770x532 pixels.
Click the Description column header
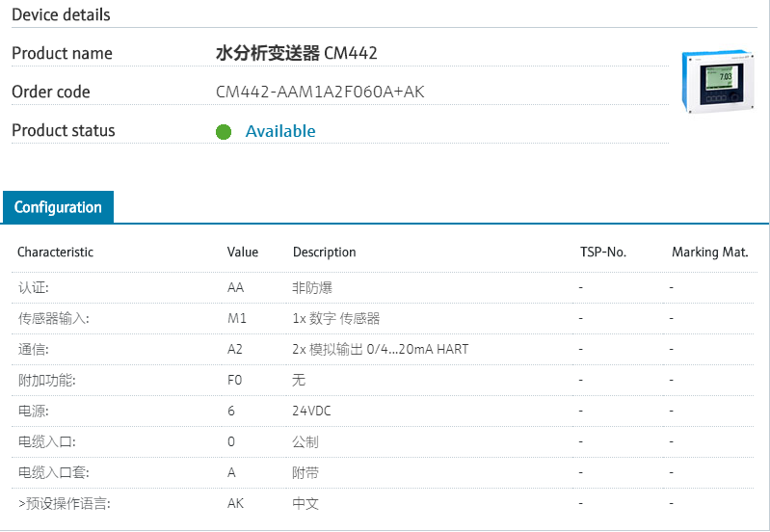[x=324, y=253]
